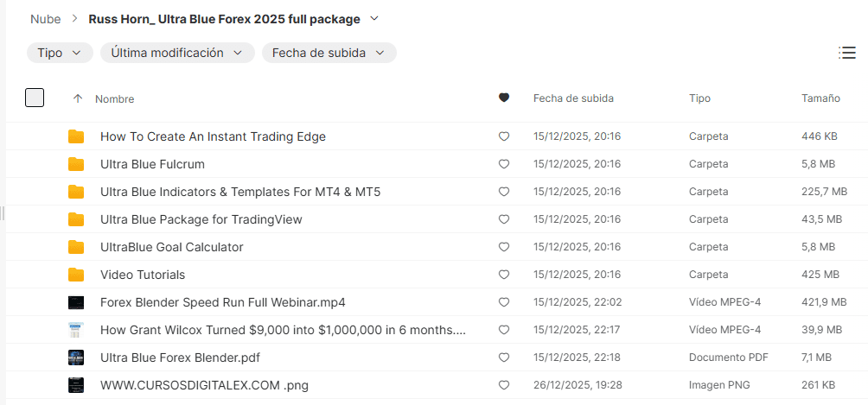Click the Video Tutorials folder icon
868x405 pixels.
[76, 275]
